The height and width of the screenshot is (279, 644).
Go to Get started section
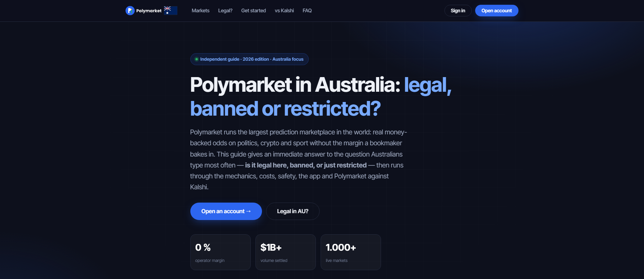[x=253, y=11]
